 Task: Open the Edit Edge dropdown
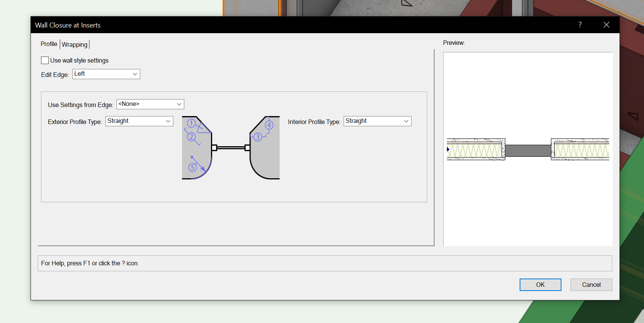[x=106, y=74]
